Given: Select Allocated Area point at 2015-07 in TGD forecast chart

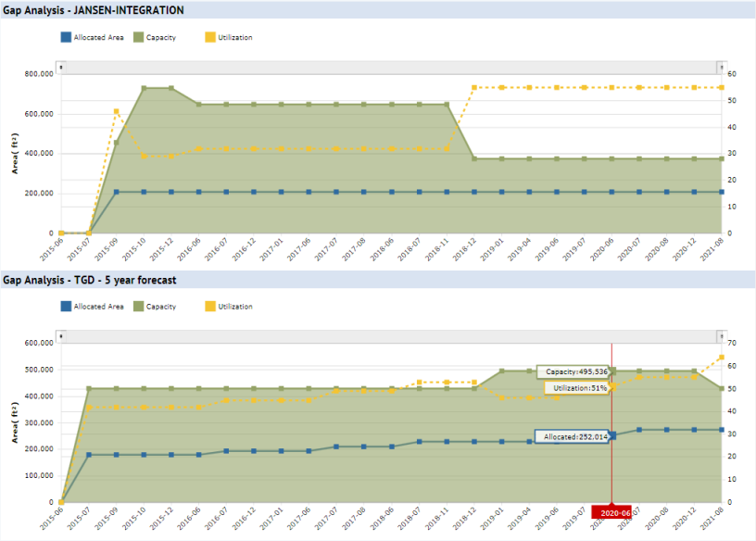Looking at the screenshot, I should [89, 455].
